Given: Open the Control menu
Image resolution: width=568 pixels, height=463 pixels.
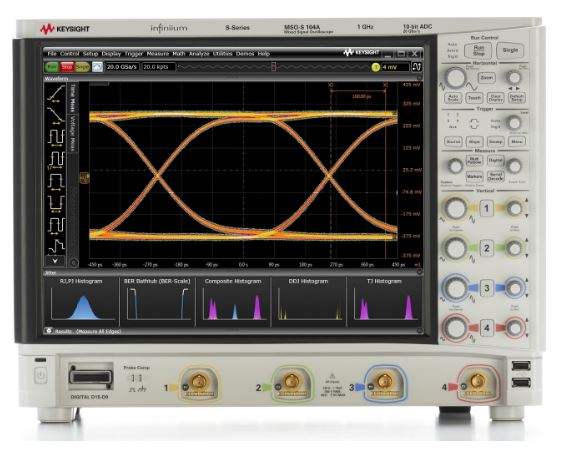Looking at the screenshot, I should (x=69, y=54).
